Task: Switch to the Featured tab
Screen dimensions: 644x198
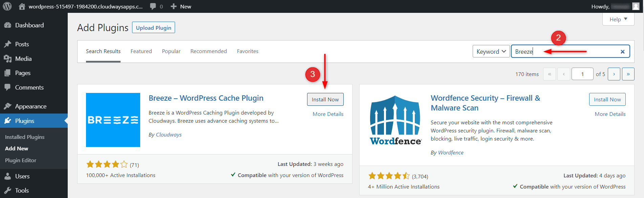Action: (x=141, y=51)
